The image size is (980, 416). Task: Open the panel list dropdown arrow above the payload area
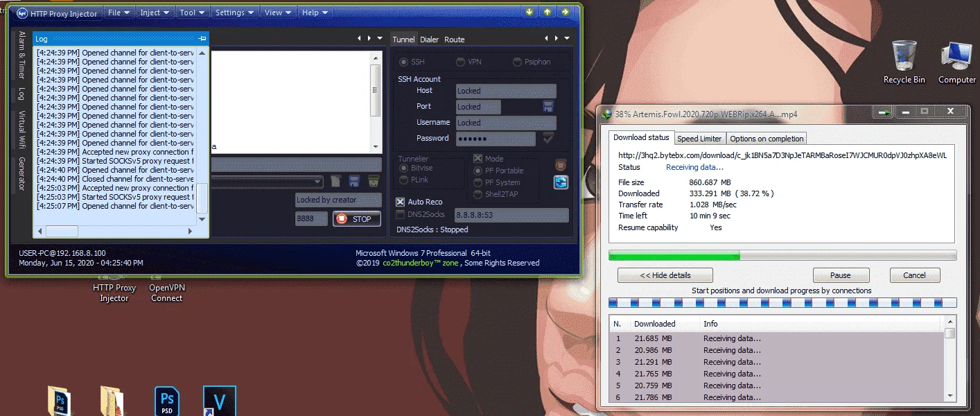[379, 39]
